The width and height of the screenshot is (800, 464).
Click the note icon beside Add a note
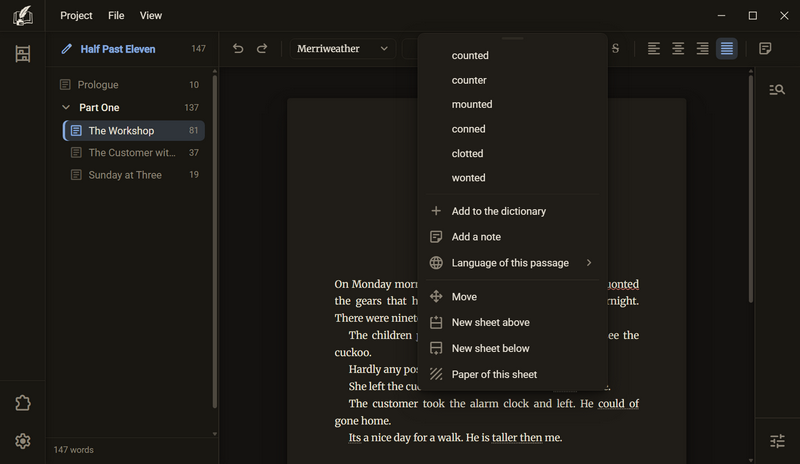click(x=436, y=237)
